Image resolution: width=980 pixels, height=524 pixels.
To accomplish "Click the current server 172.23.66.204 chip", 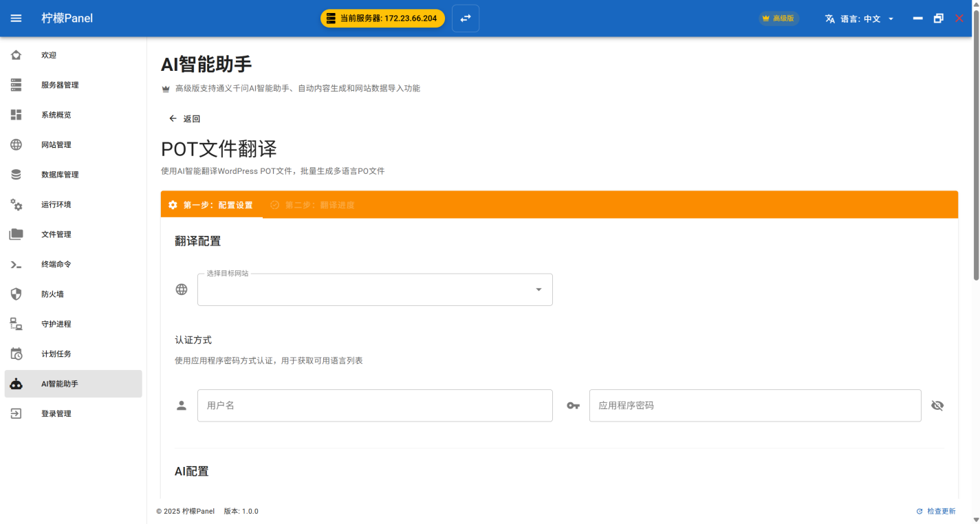I will pos(382,19).
